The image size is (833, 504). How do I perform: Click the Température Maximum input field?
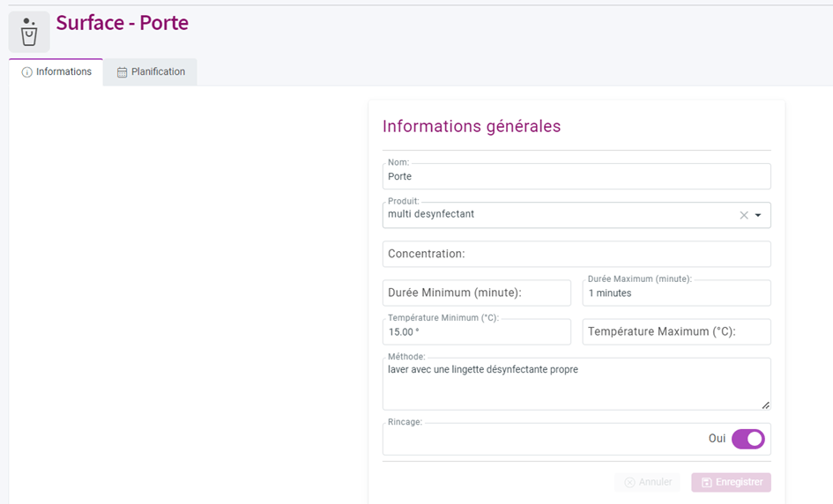(676, 331)
